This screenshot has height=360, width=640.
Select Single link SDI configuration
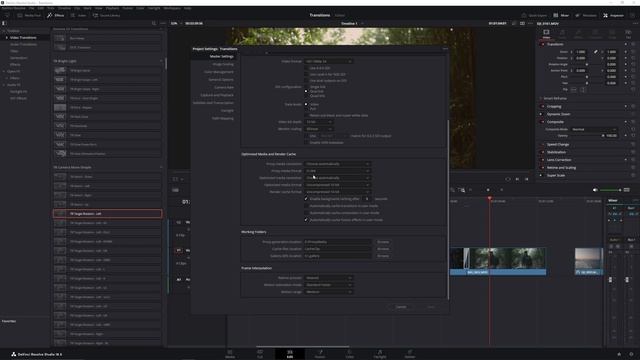[x=306, y=87]
